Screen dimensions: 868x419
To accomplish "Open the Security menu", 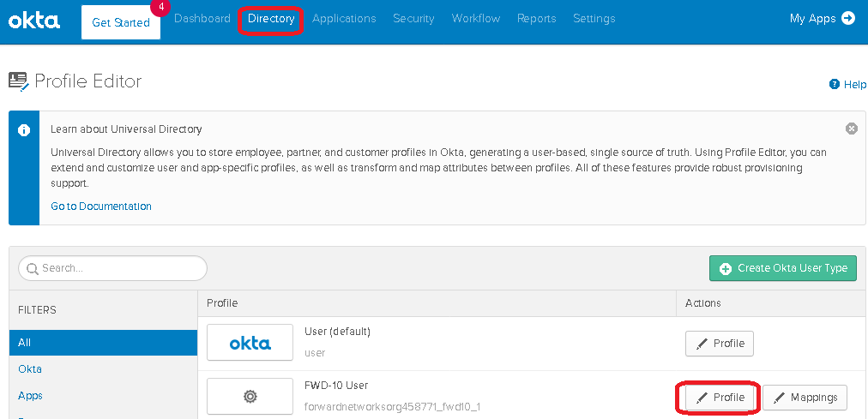I will pyautogui.click(x=413, y=18).
